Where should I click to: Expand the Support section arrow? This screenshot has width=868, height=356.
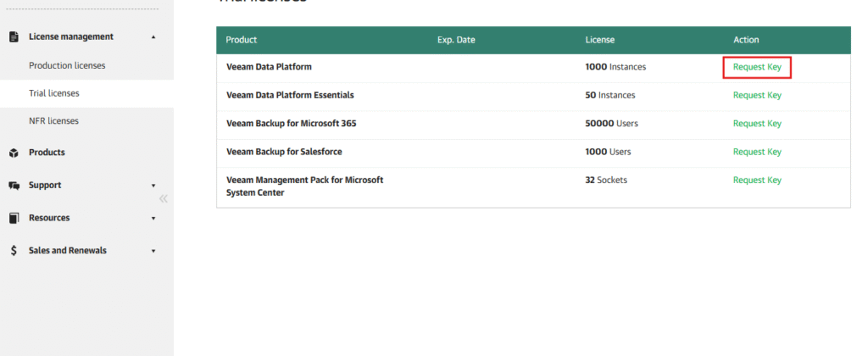(x=153, y=186)
